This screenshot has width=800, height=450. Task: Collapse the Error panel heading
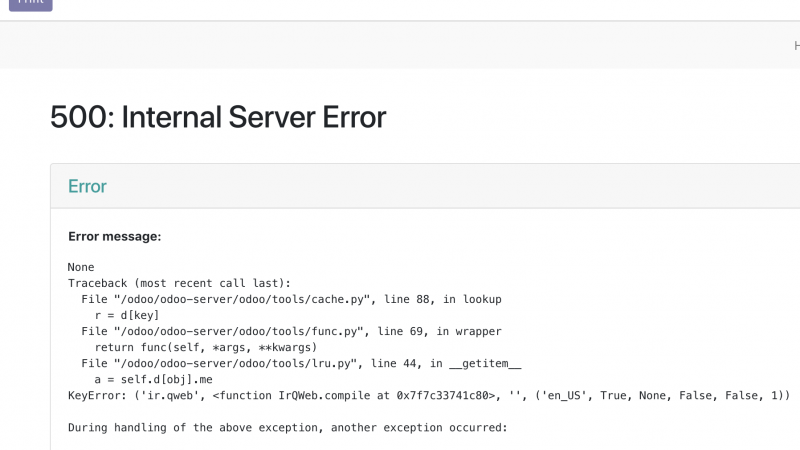[x=87, y=186]
